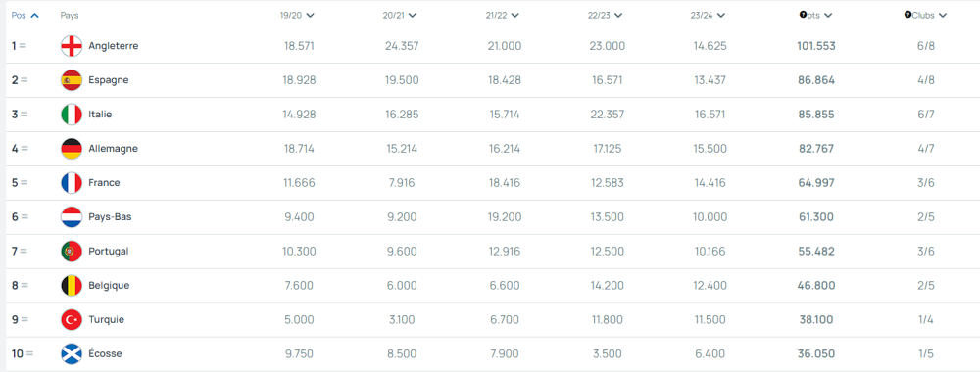Click the Pays column header

pyautogui.click(x=70, y=16)
